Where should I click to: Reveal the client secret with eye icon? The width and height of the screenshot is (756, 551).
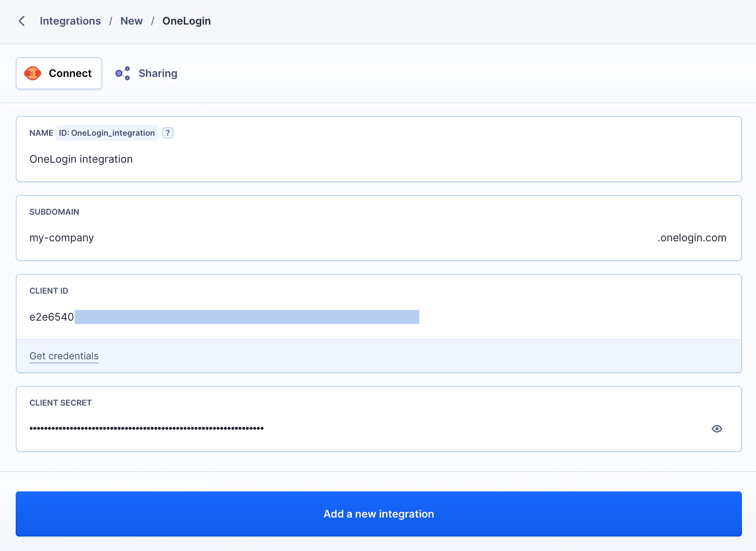[x=717, y=429]
